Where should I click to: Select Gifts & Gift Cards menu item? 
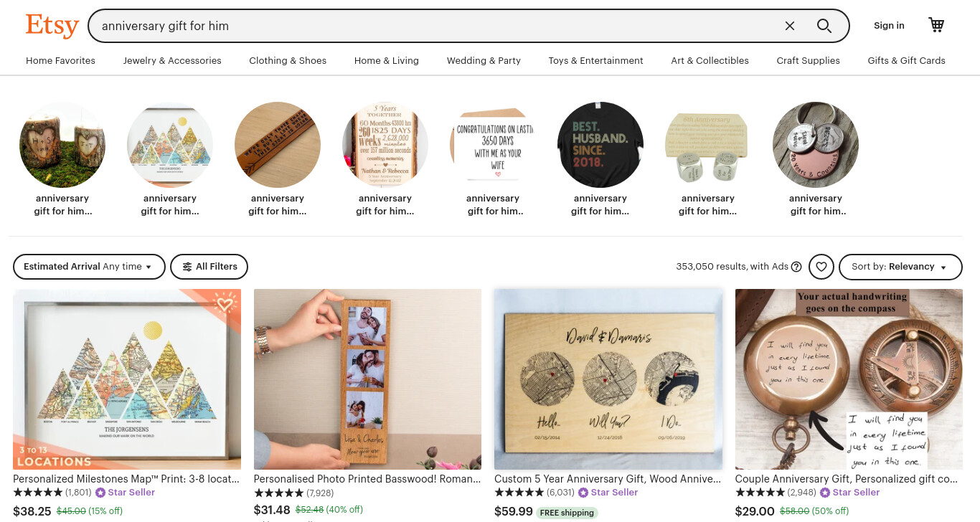tap(906, 61)
